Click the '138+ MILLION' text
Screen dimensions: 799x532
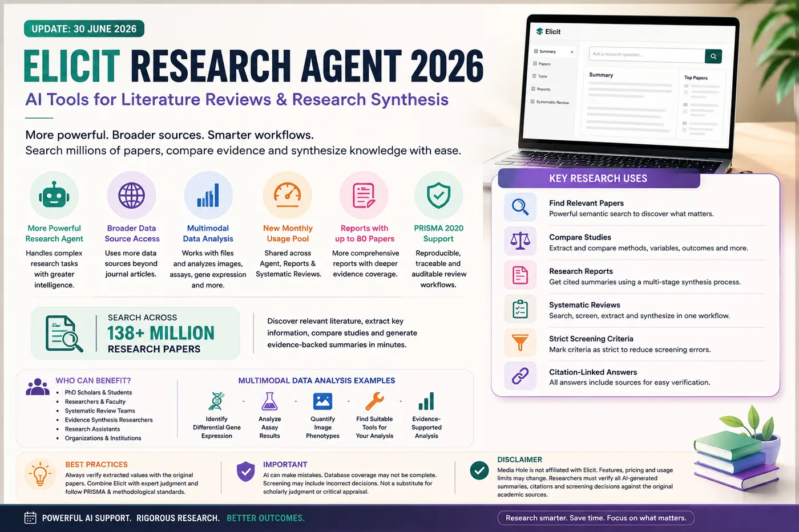click(x=161, y=333)
